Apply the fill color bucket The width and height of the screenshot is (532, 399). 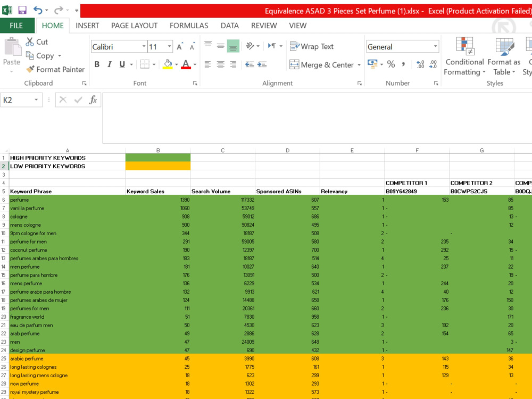pyautogui.click(x=168, y=64)
